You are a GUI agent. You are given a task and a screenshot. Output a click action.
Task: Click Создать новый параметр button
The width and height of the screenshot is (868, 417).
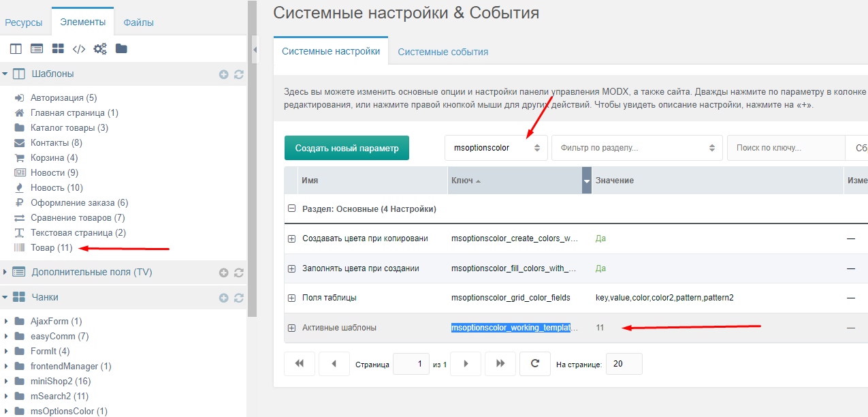[347, 148]
